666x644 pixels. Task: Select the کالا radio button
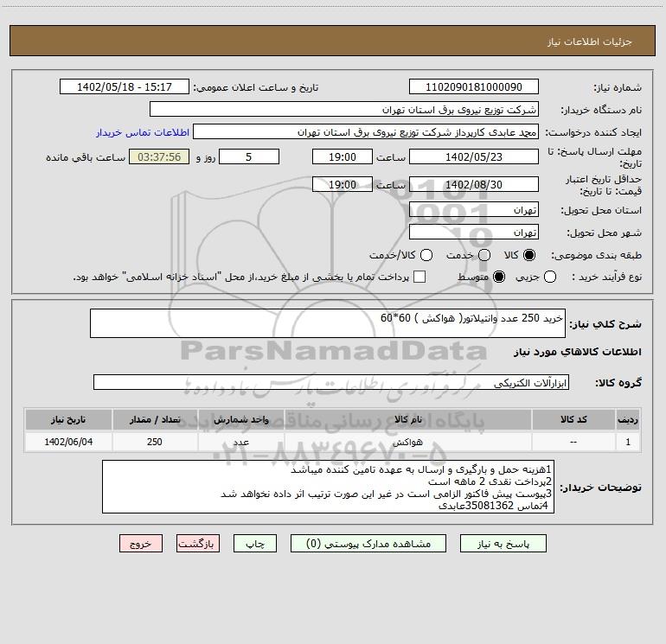coord(529,255)
